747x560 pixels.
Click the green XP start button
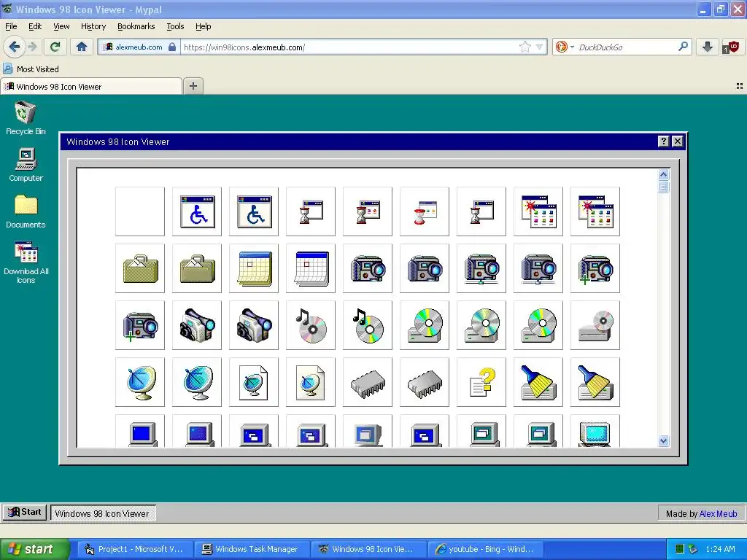(34, 549)
